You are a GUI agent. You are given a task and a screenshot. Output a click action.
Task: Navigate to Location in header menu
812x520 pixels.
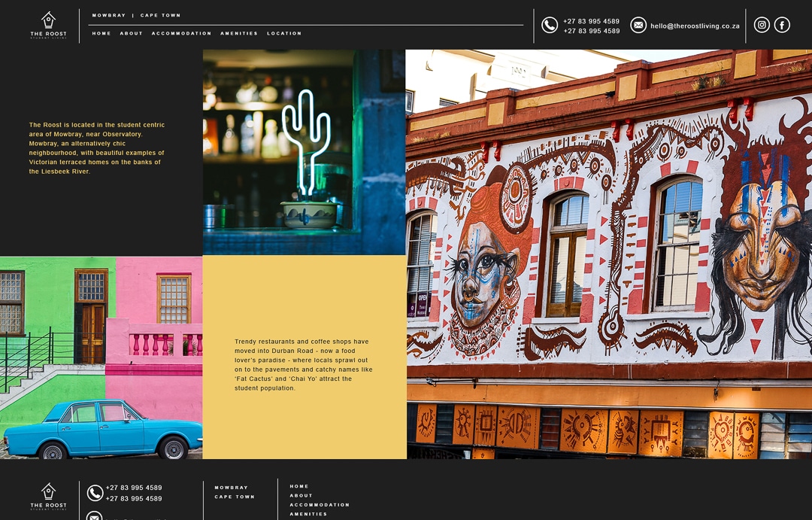point(284,33)
